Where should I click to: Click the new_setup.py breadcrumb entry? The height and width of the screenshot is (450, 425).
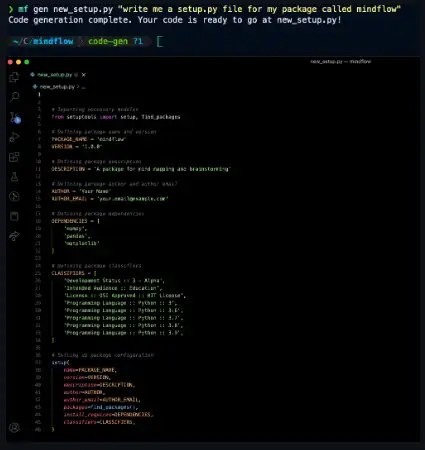[57, 87]
